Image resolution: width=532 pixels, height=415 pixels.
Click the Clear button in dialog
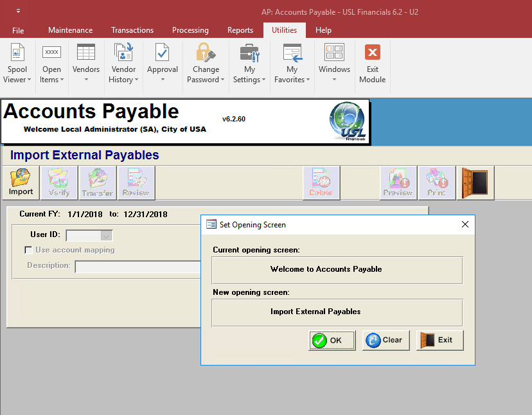click(386, 340)
